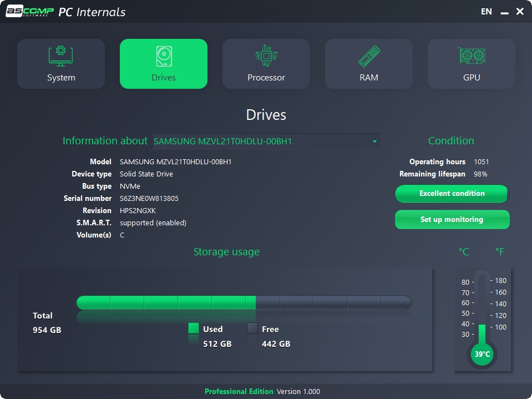
Task: Open the EN language selector
Action: point(487,12)
